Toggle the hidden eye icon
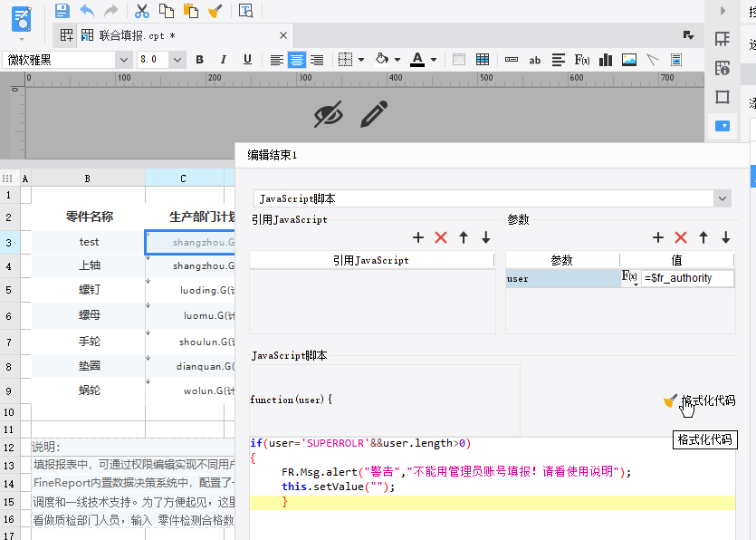This screenshot has height=540, width=756. (x=329, y=114)
